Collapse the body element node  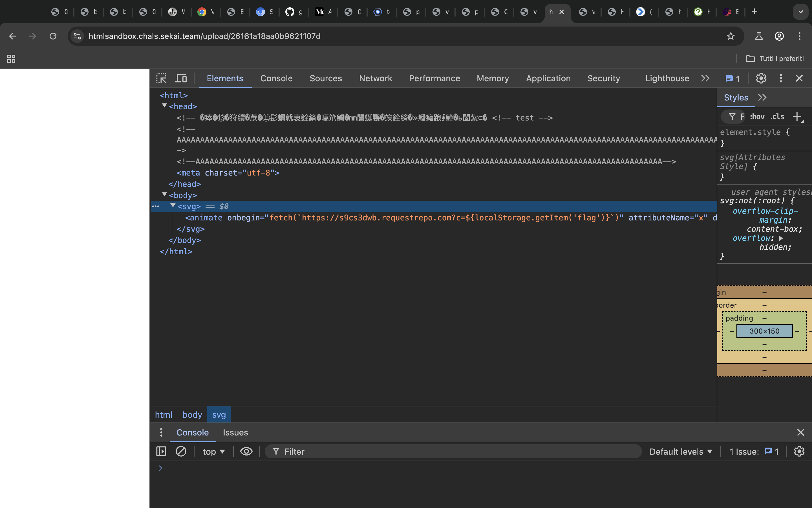click(164, 194)
